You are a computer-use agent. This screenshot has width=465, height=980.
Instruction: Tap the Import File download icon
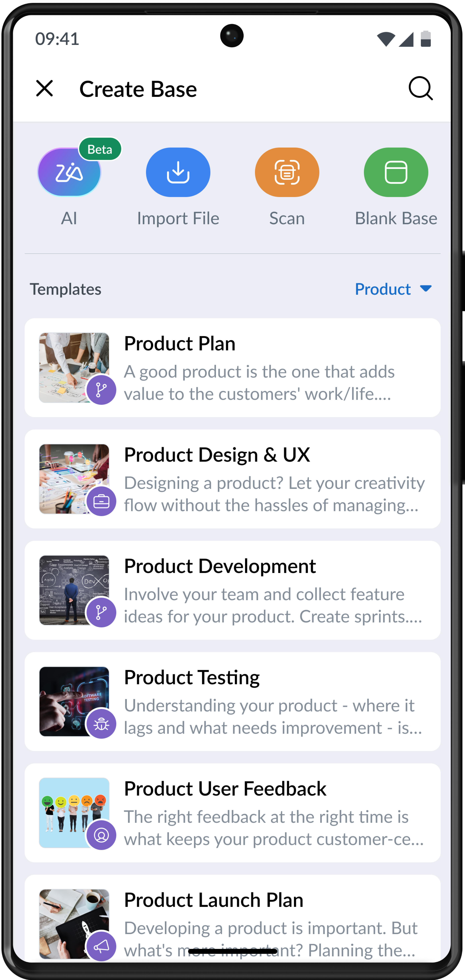tap(178, 172)
